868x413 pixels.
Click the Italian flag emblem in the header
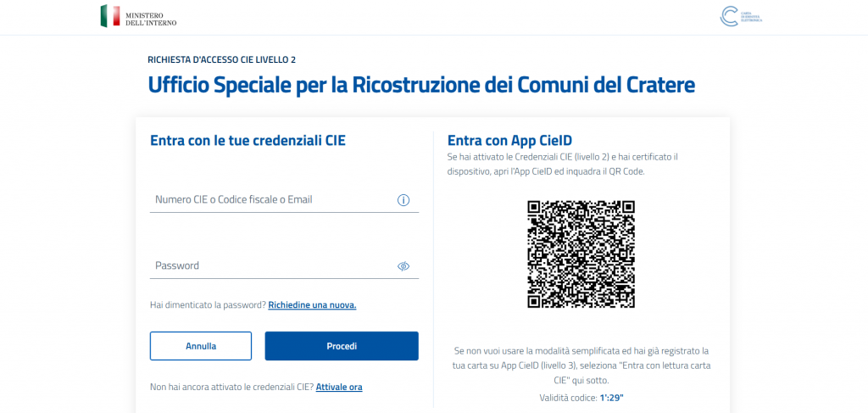110,16
